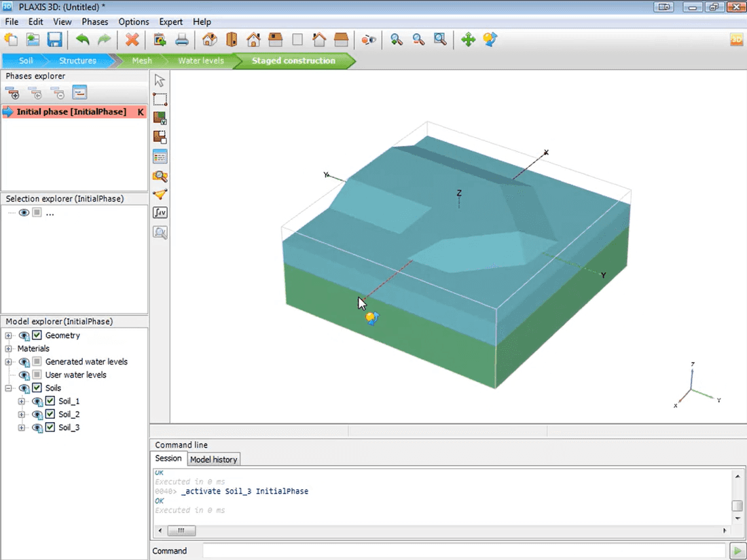This screenshot has height=560, width=747.
Task: Switch to the Structures mode tab
Action: (x=77, y=60)
